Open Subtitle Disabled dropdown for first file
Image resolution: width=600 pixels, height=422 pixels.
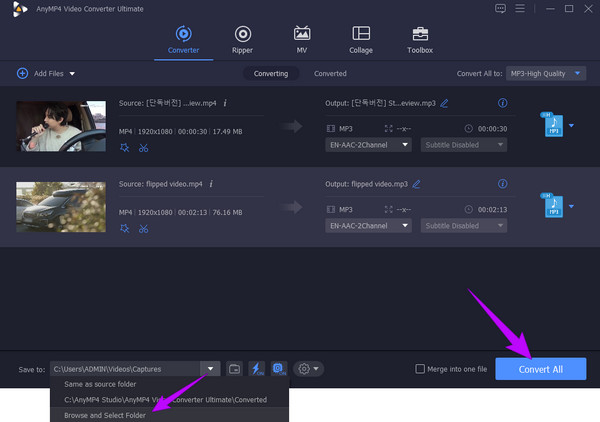click(464, 145)
